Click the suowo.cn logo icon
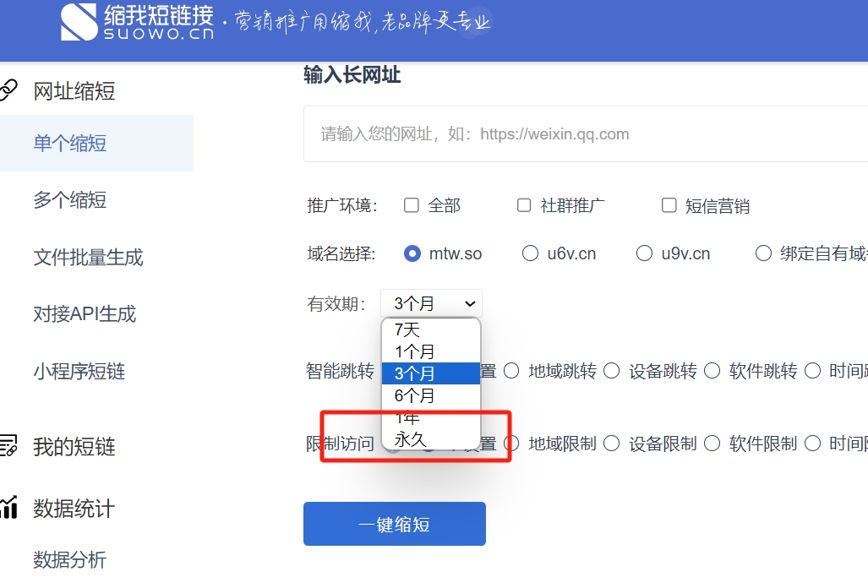Image resolution: width=868 pixels, height=588 pixels. (79, 22)
